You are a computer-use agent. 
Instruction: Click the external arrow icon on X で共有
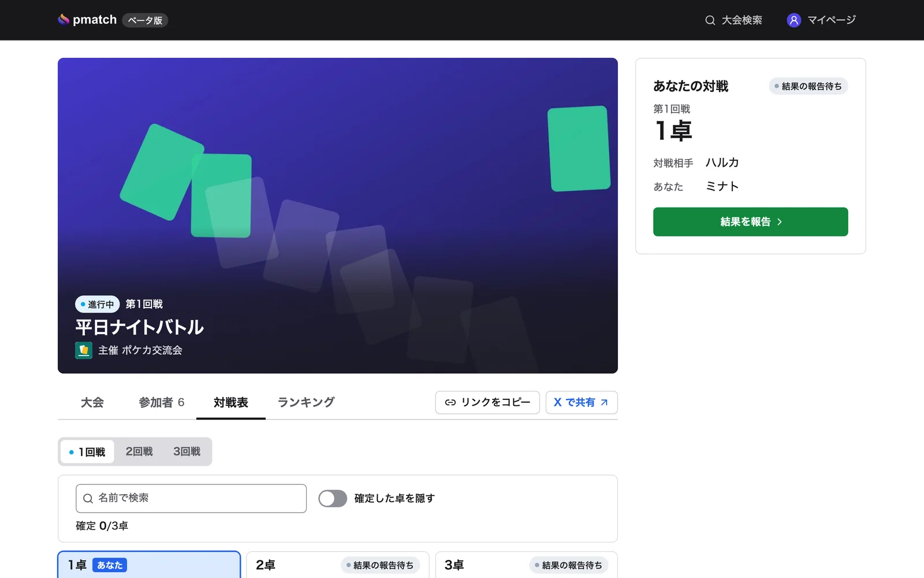click(x=604, y=402)
